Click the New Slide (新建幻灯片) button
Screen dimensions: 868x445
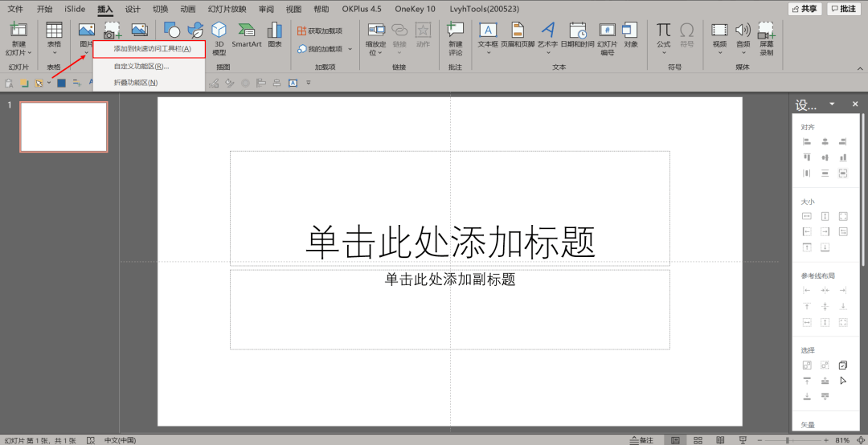pyautogui.click(x=18, y=39)
